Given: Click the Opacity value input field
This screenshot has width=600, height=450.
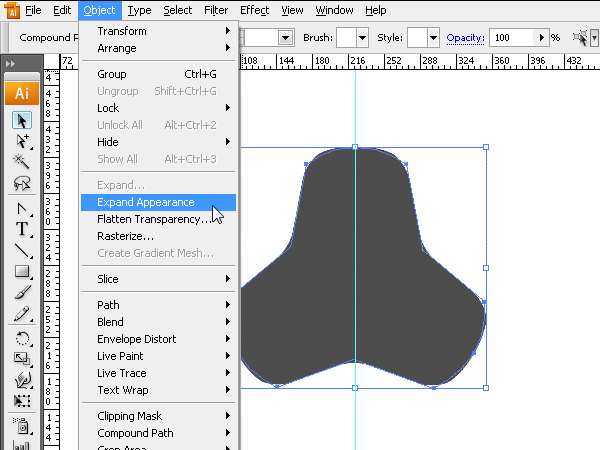Looking at the screenshot, I should click(513, 38).
